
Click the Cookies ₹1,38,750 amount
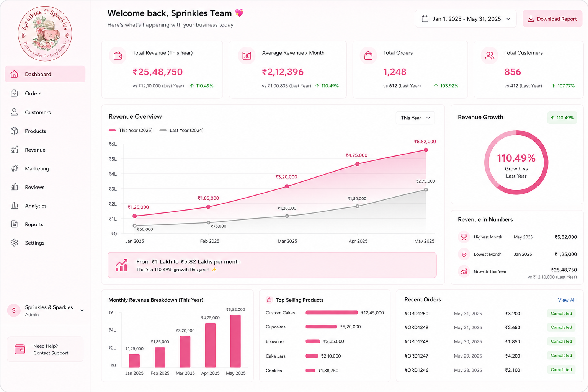pos(328,371)
